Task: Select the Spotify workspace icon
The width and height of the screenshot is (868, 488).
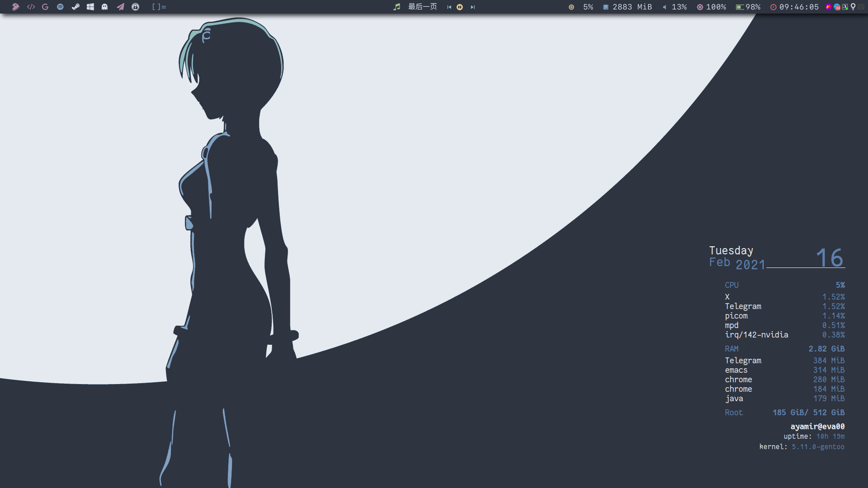Action: pos(60,7)
